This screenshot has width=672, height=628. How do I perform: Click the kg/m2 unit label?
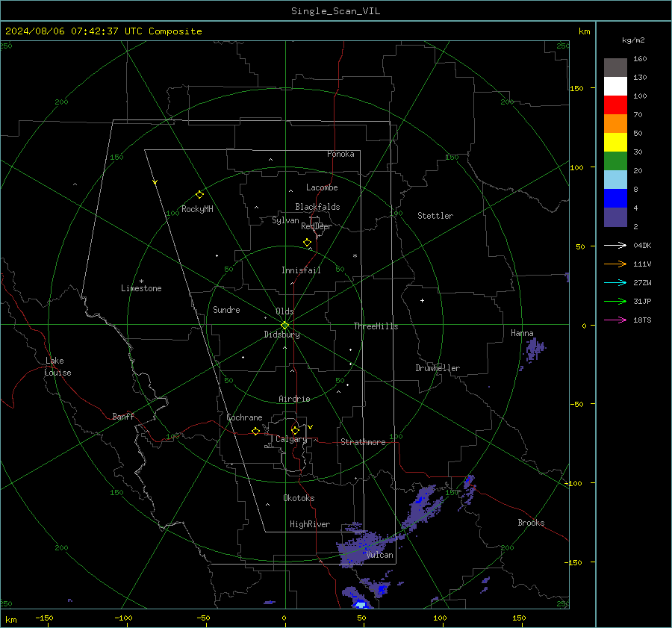pos(633,40)
